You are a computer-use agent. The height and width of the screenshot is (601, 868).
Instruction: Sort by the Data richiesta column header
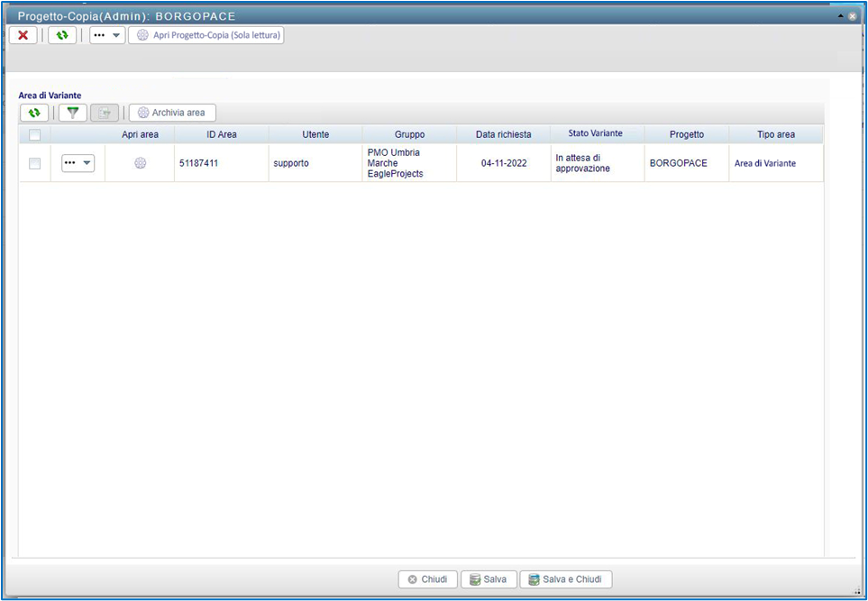[503, 134]
